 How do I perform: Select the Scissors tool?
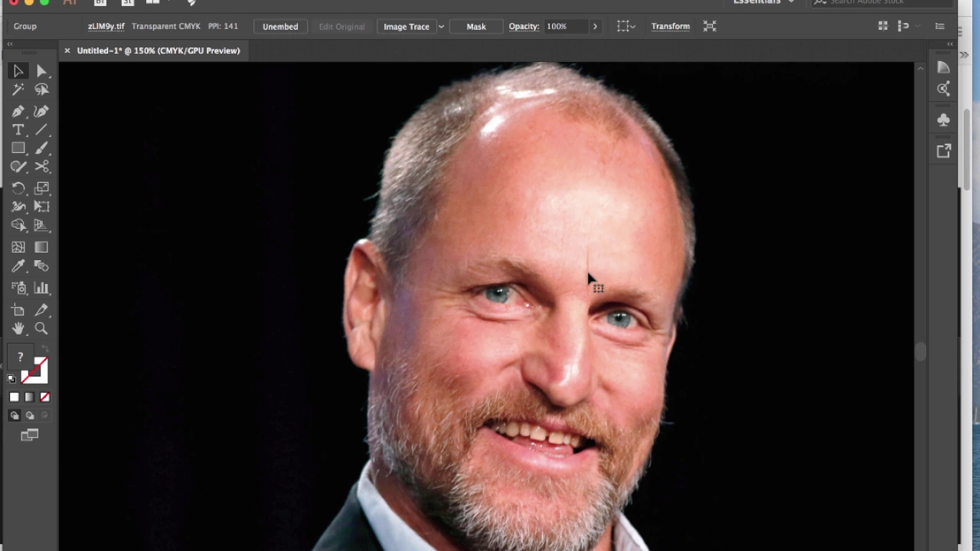coord(41,166)
